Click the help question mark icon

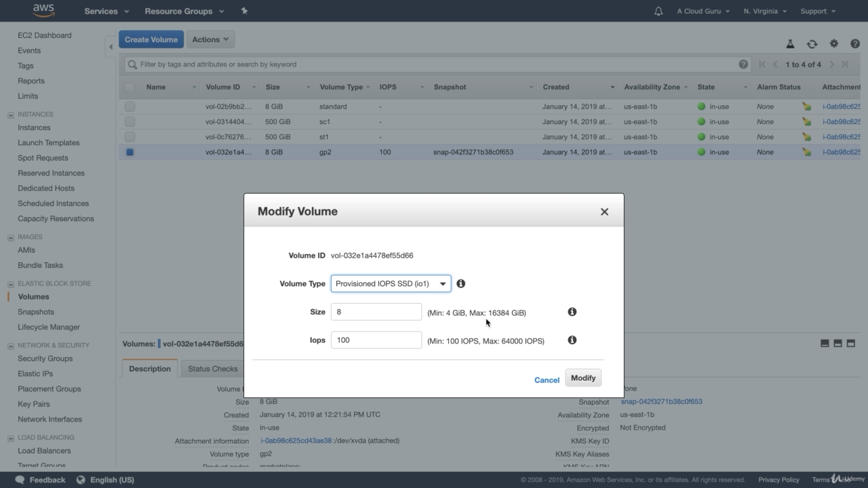855,43
